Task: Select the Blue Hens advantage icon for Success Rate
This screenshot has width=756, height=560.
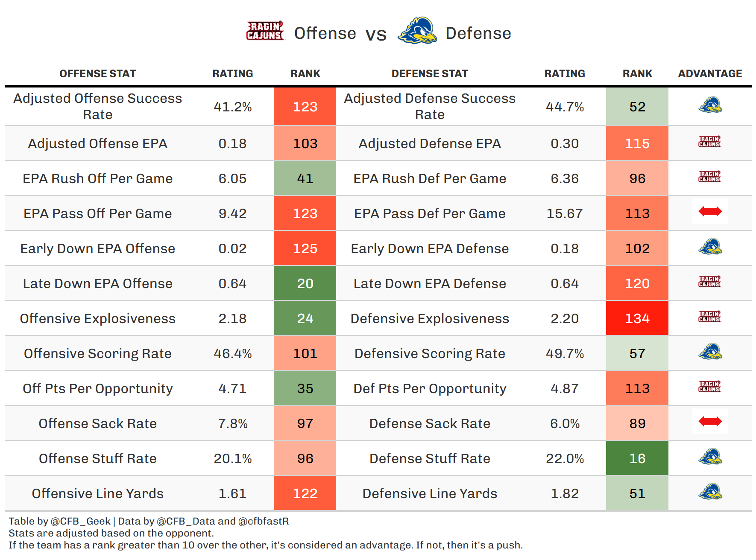Action: click(710, 105)
